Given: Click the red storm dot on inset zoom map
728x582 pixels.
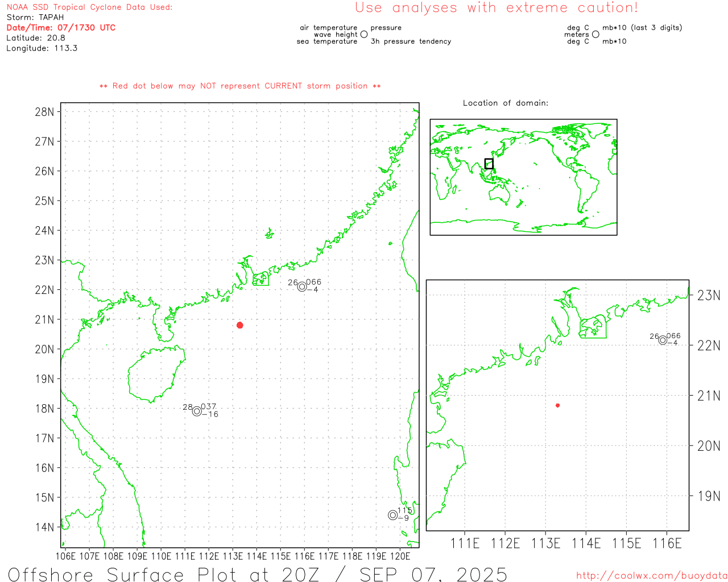Looking at the screenshot, I should point(558,405).
